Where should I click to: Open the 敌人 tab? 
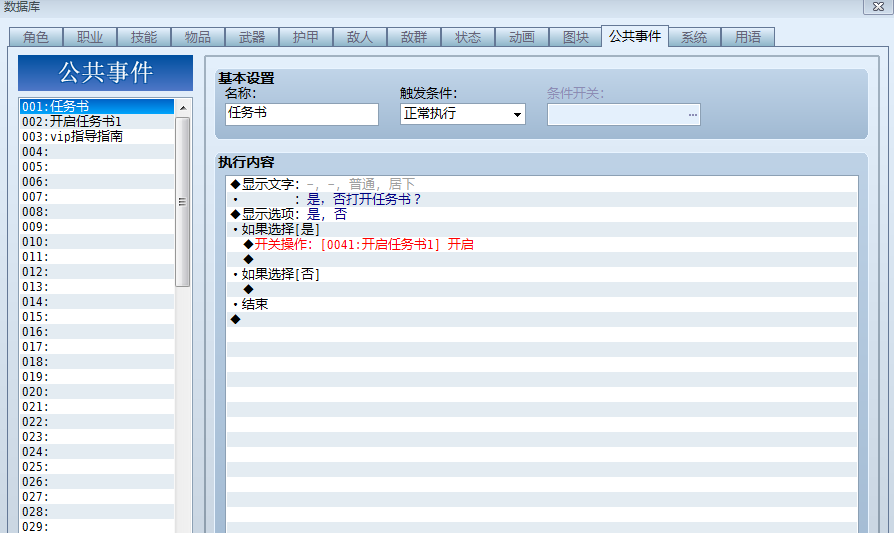pos(360,37)
